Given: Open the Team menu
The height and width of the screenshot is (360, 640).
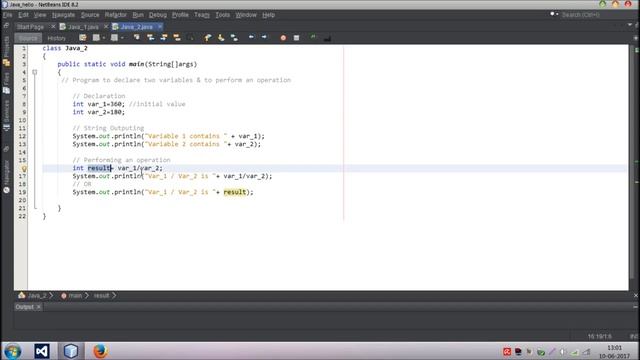Looking at the screenshot, I should point(202,15).
